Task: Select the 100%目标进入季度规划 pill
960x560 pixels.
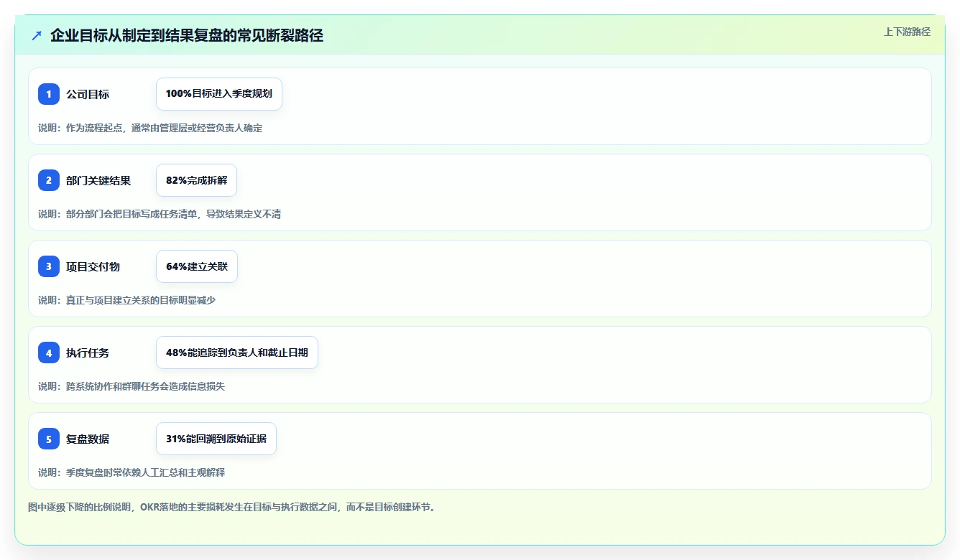Action: tap(219, 94)
